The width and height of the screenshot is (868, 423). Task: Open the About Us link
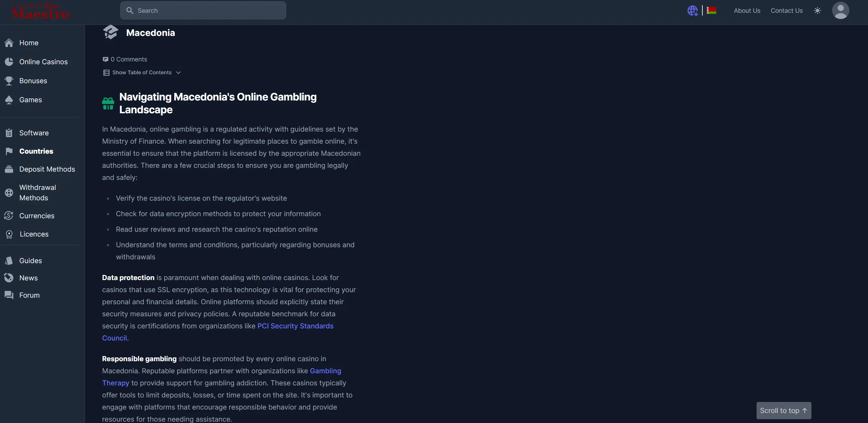pos(747,11)
